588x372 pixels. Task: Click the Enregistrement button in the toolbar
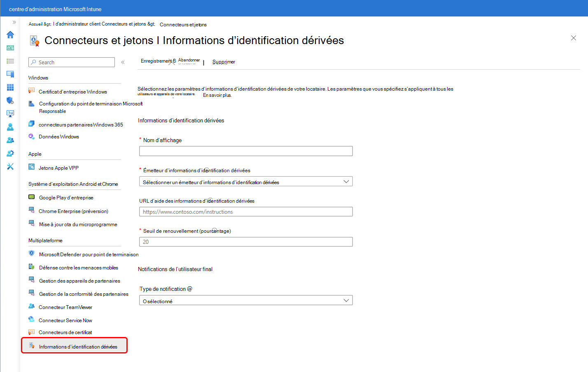click(158, 61)
